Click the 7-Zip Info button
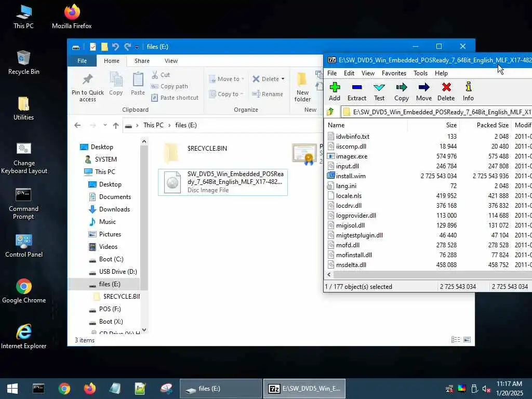 [x=468, y=91]
